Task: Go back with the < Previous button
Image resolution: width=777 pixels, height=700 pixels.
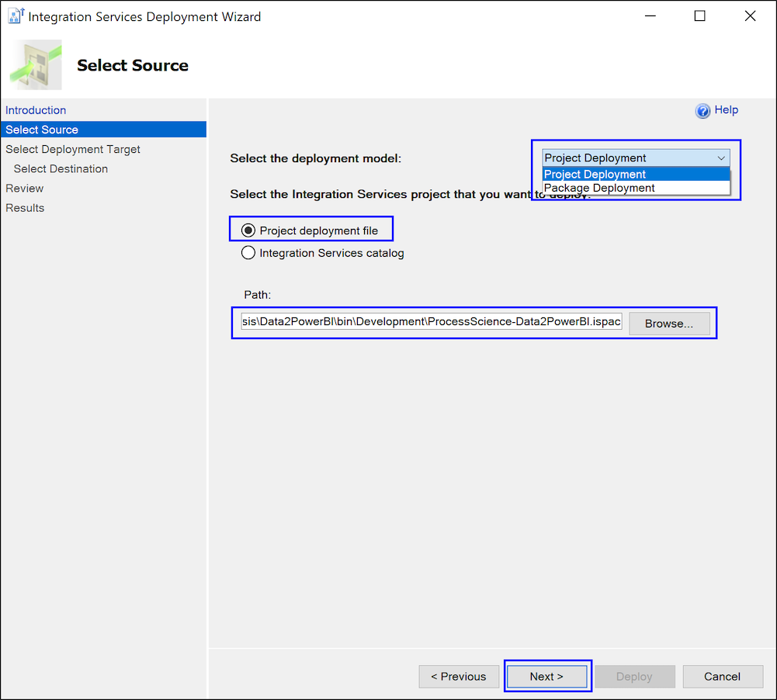Action: (459, 676)
